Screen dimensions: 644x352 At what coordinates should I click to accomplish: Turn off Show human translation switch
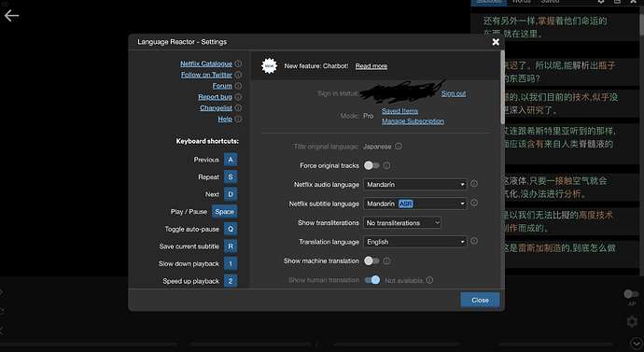click(372, 280)
